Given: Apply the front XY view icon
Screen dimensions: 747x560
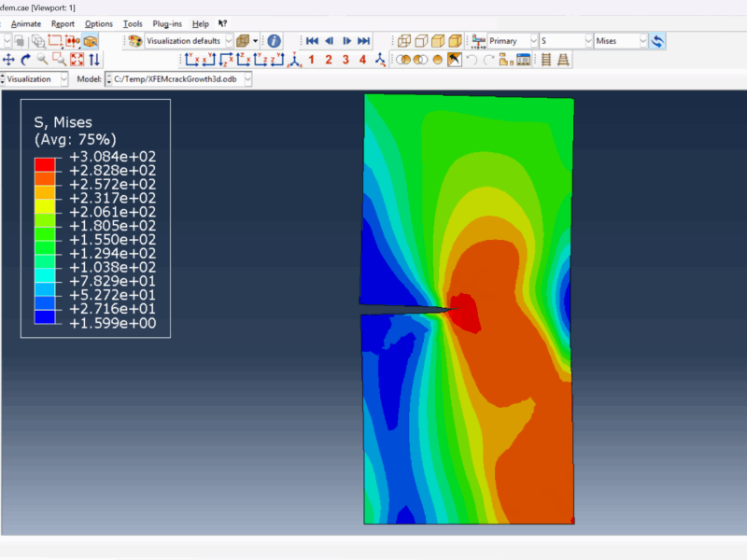Looking at the screenshot, I should [x=192, y=60].
